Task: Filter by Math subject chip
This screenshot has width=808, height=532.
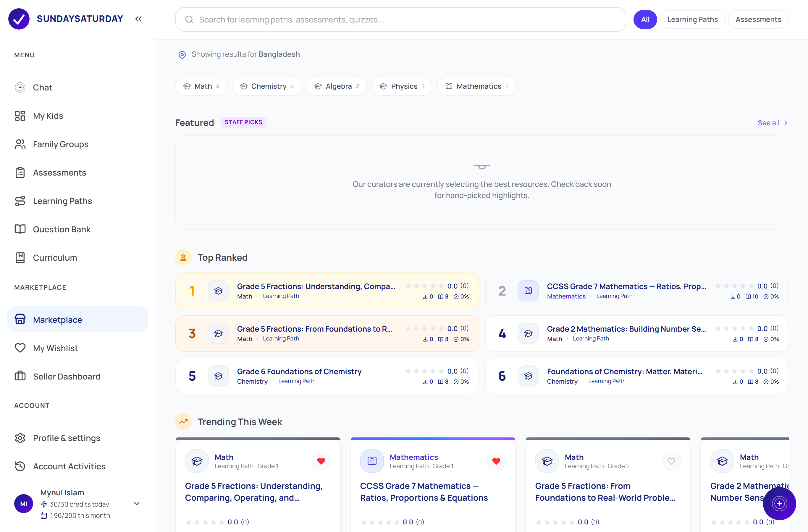Action: point(201,86)
